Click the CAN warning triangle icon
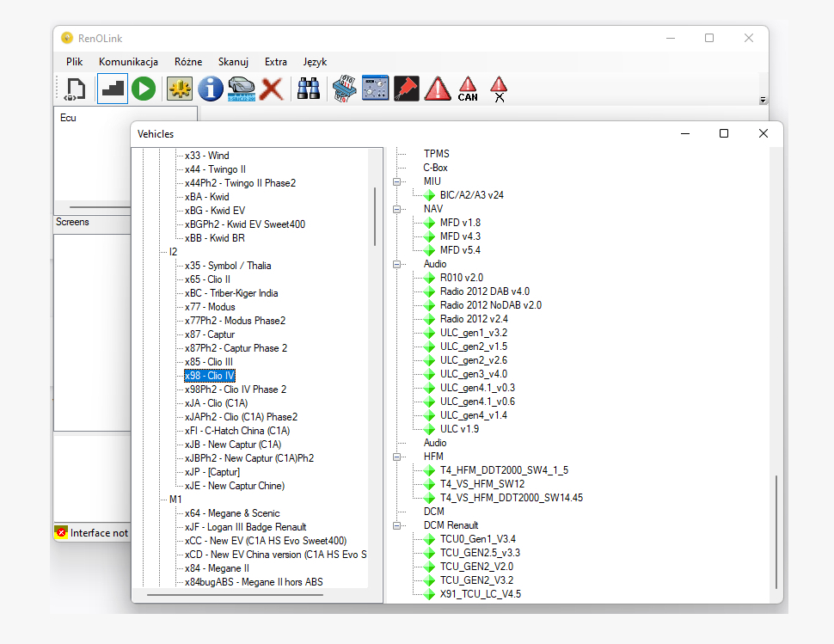The height and width of the screenshot is (644, 834). [468, 89]
